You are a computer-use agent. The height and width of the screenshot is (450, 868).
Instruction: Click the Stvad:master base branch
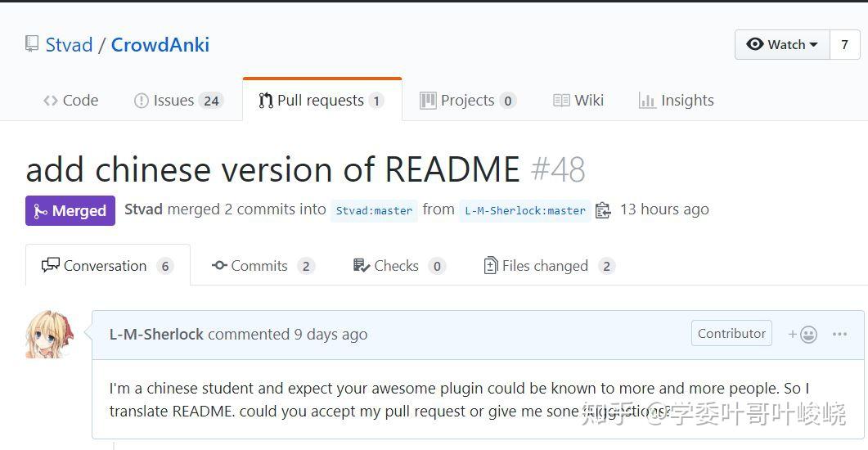click(374, 210)
